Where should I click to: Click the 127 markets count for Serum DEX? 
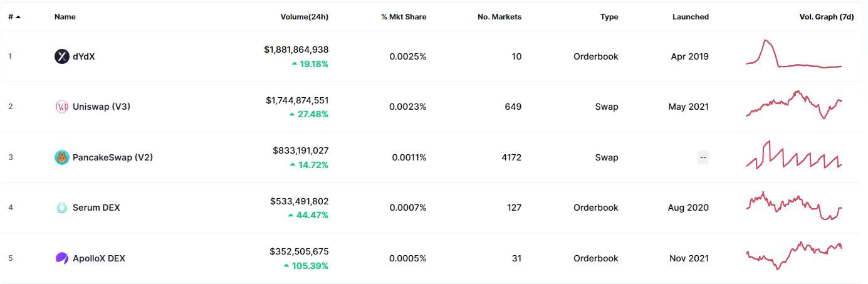514,208
